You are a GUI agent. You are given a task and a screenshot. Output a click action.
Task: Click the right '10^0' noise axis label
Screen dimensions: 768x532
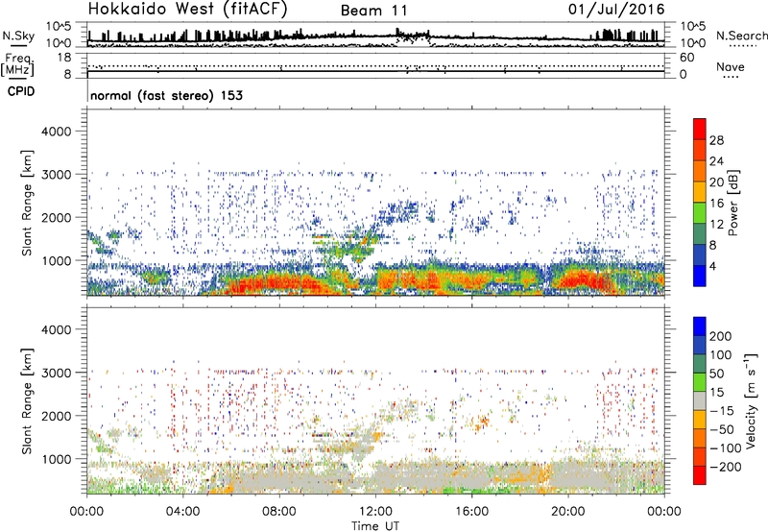pyautogui.click(x=692, y=43)
